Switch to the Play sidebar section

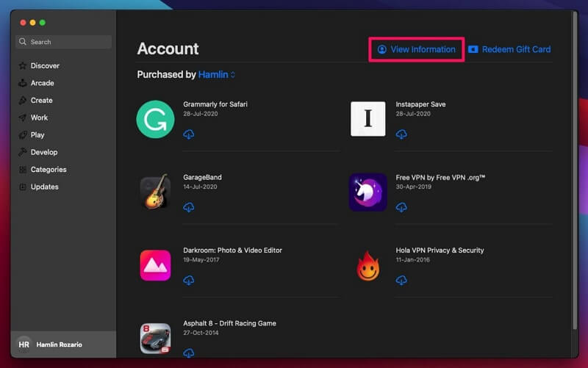click(37, 134)
